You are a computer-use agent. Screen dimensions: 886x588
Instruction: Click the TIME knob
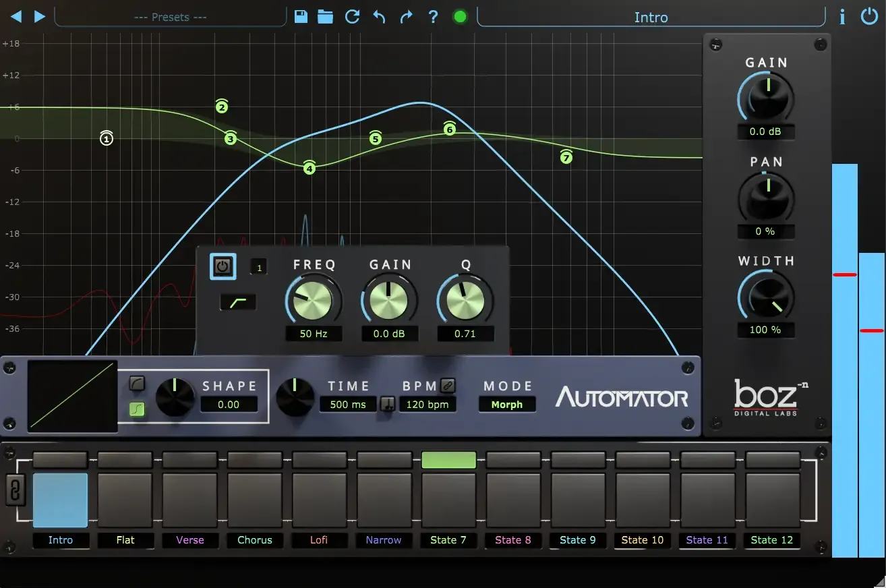click(x=295, y=397)
